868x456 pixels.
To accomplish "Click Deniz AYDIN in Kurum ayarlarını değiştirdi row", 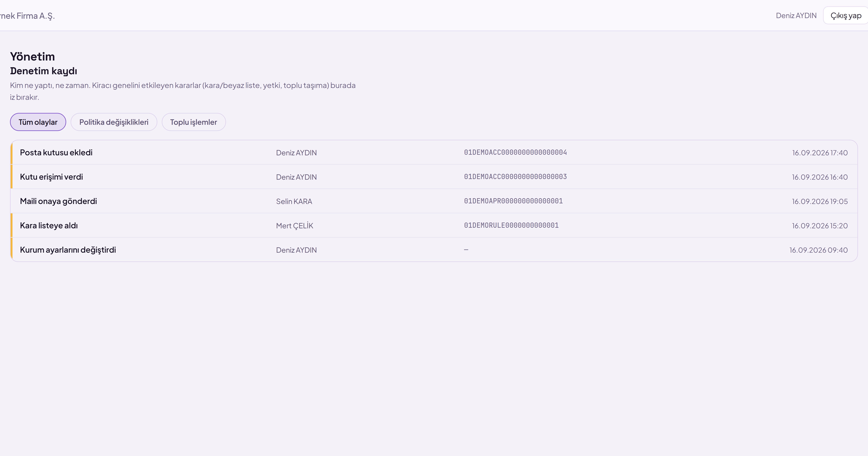I will pos(296,250).
